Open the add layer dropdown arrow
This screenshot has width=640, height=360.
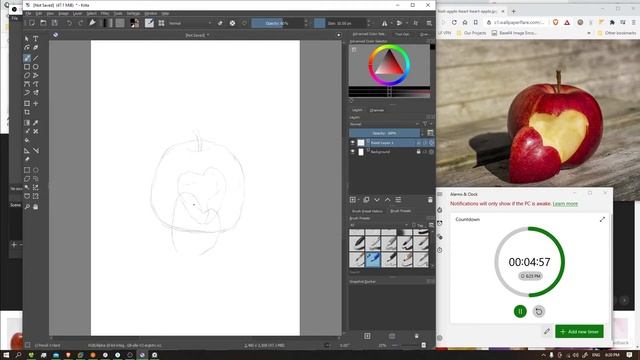click(x=358, y=200)
